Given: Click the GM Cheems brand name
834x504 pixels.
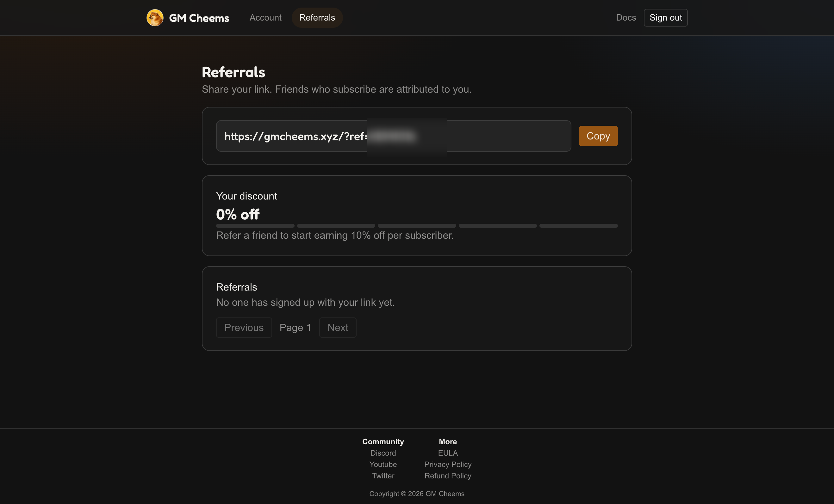Looking at the screenshot, I should [x=199, y=18].
